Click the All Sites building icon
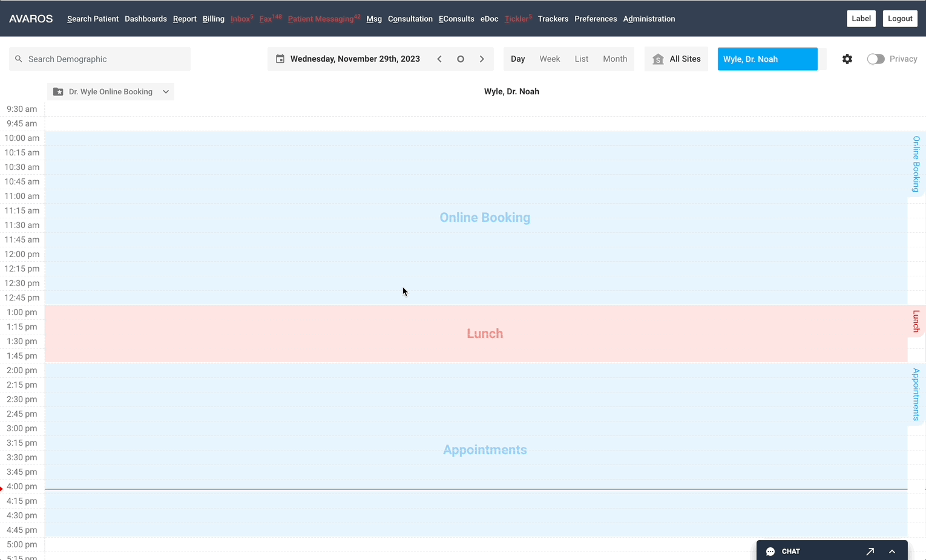 coord(658,59)
